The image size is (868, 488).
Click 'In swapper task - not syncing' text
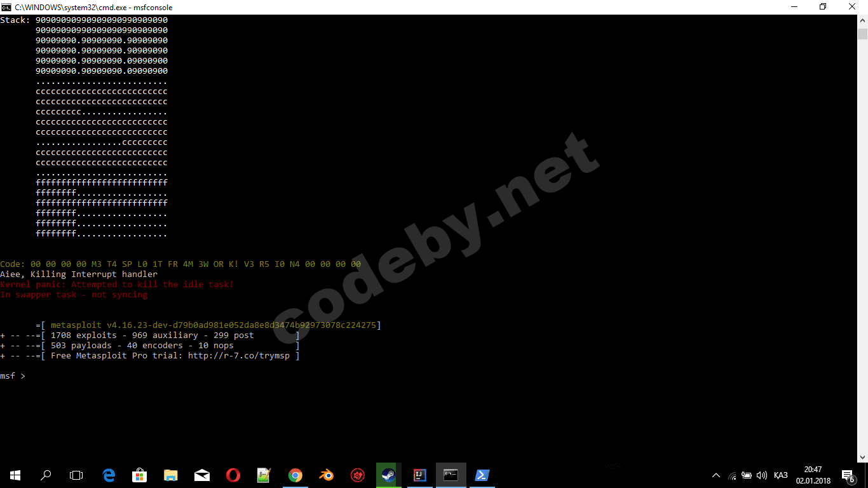(74, 294)
